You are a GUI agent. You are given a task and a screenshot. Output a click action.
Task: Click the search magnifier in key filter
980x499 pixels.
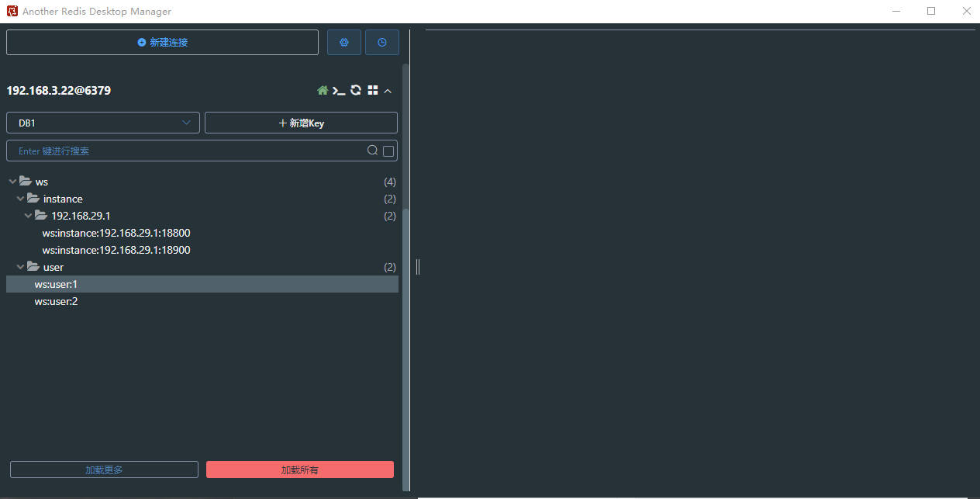[x=372, y=150]
